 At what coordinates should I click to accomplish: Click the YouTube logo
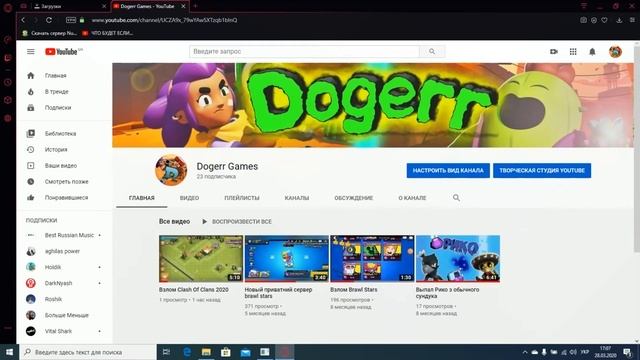coord(62,52)
